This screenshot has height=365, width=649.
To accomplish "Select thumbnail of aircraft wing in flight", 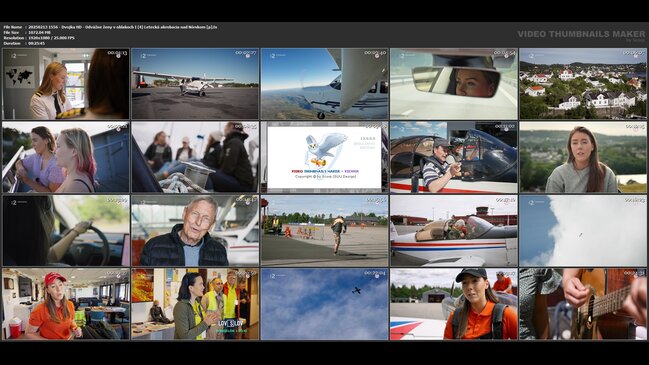I will pyautogui.click(x=324, y=84).
